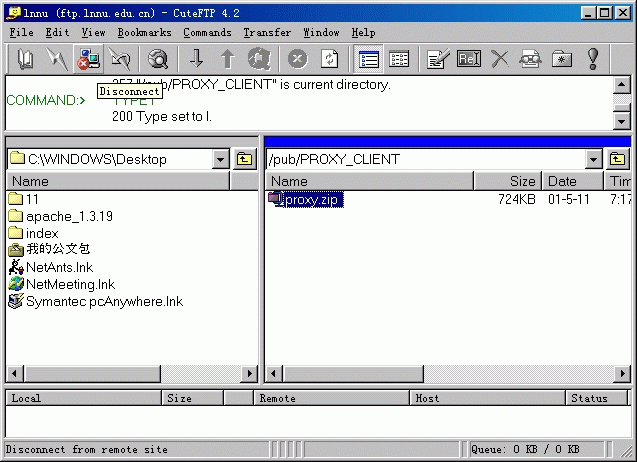Click the Disconnect toolbar icon
The image size is (637, 462).
click(89, 59)
